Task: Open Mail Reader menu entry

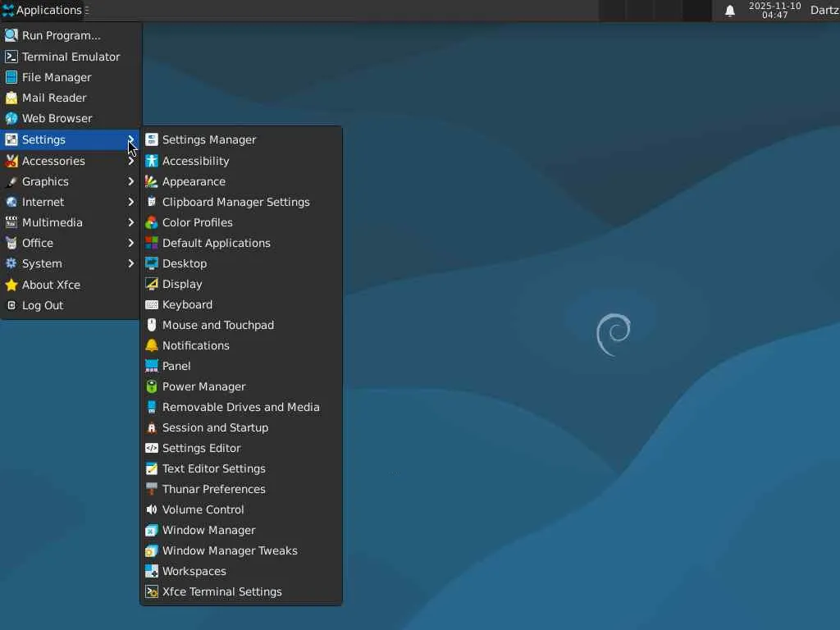Action: [71, 98]
